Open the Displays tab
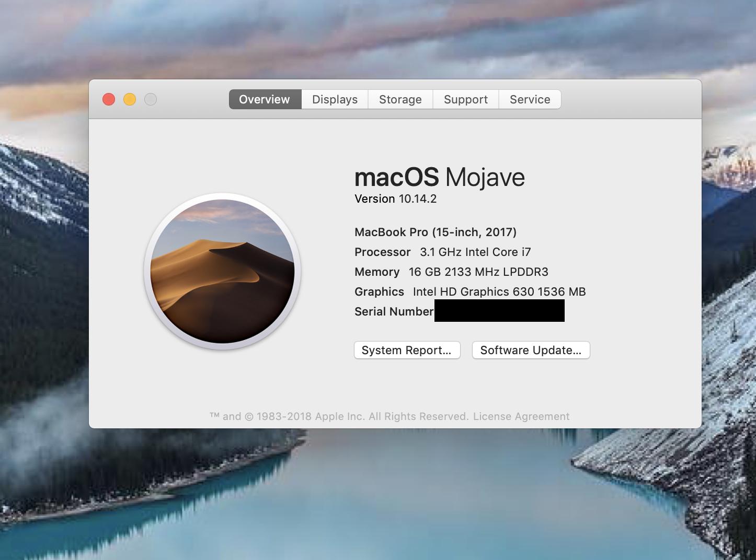Screen dimensions: 756x560 tap(335, 99)
